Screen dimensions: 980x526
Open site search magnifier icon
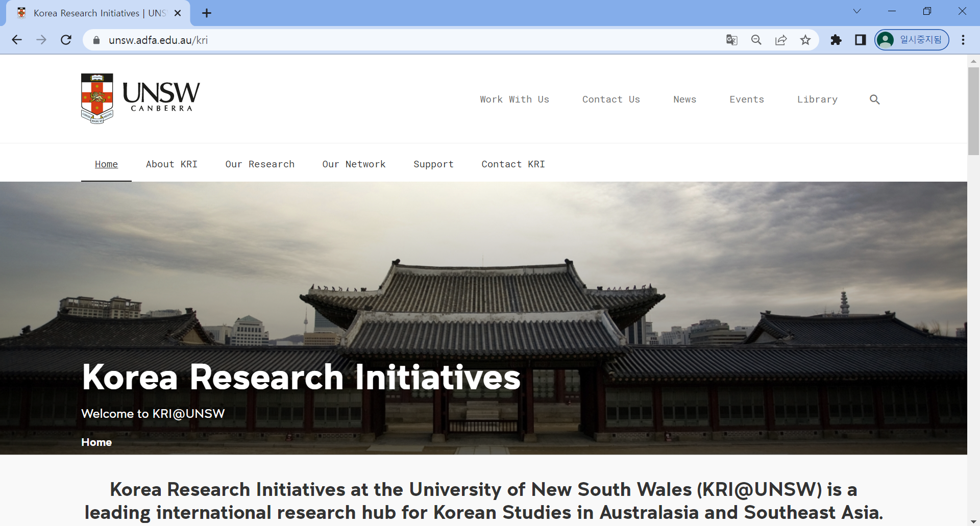pos(875,99)
